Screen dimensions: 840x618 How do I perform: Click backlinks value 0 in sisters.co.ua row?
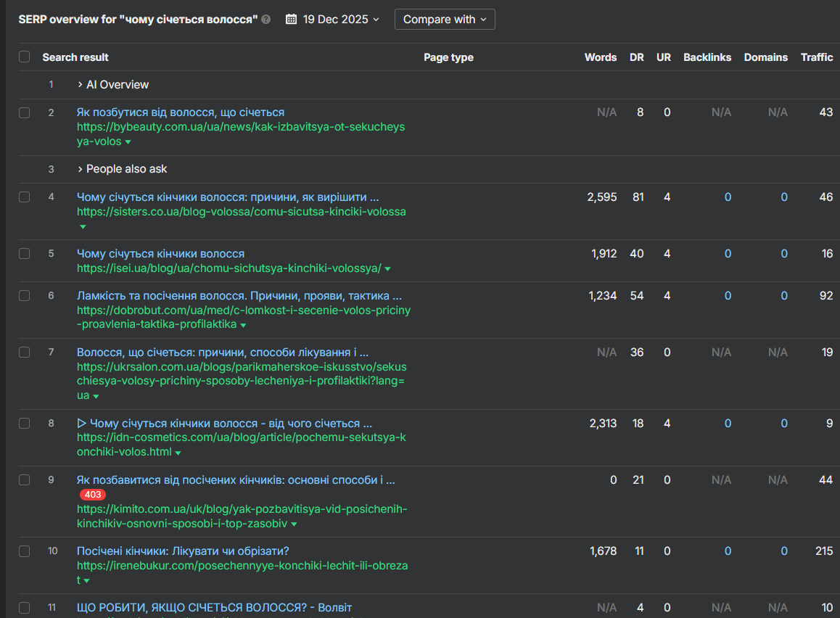pyautogui.click(x=728, y=197)
